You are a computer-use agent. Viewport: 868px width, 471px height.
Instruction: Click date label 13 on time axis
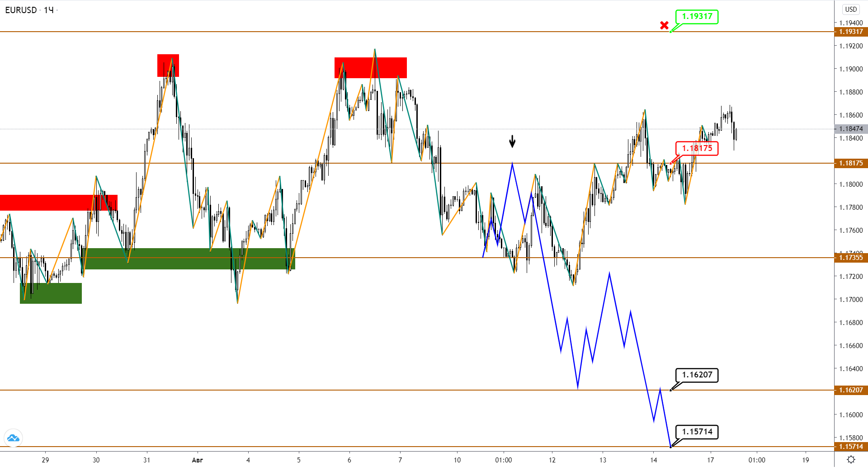(603, 460)
